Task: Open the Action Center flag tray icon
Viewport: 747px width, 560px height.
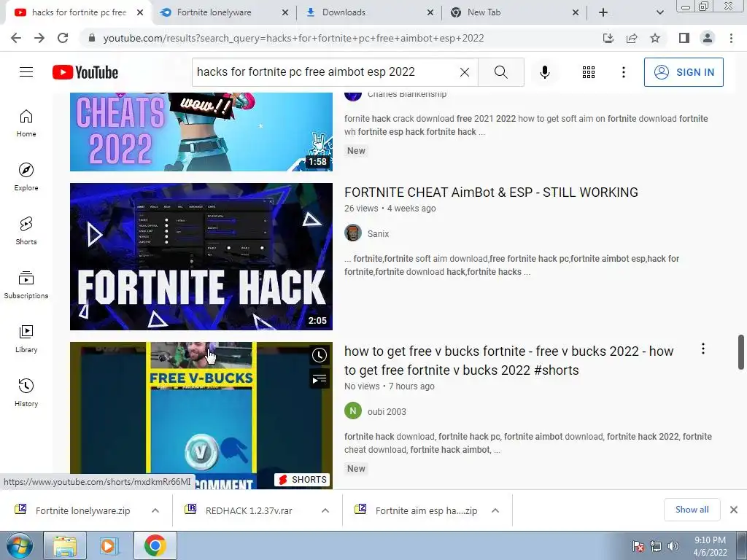Action: (x=638, y=546)
